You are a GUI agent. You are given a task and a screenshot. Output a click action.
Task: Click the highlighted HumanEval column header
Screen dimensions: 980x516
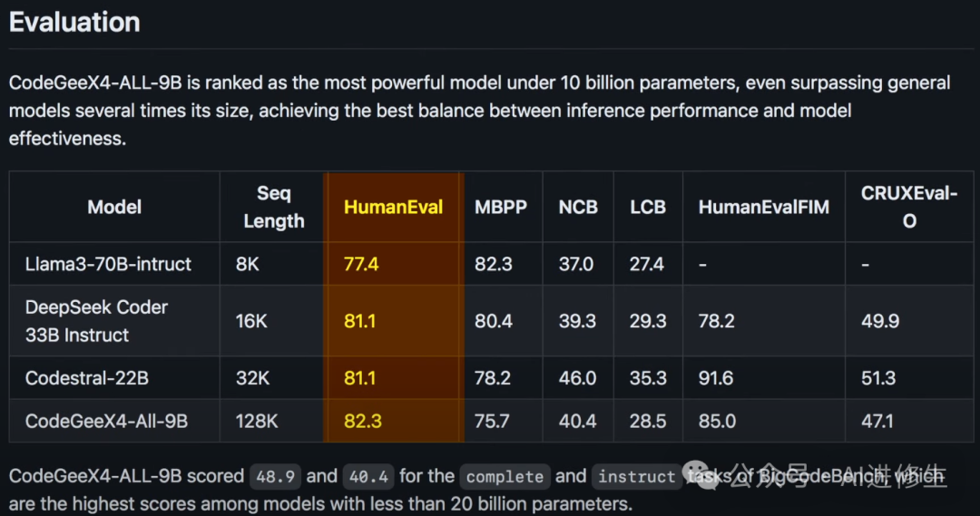click(393, 207)
